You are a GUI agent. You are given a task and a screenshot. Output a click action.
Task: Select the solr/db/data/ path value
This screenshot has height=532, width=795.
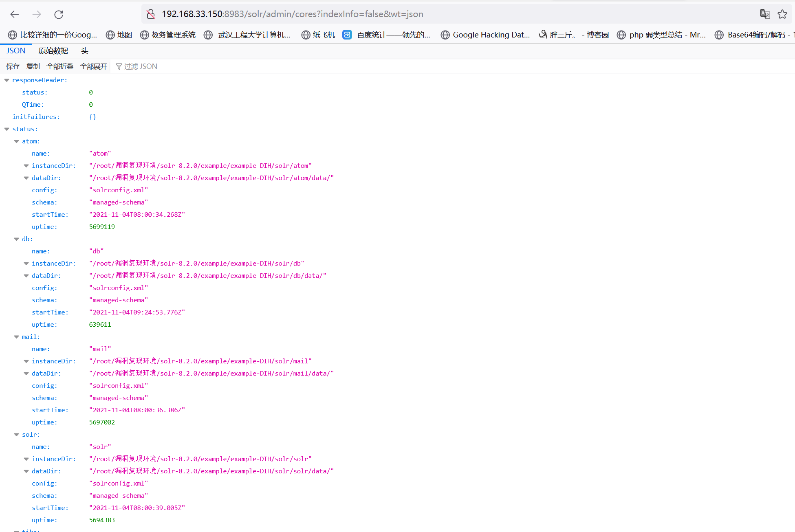[x=208, y=276]
